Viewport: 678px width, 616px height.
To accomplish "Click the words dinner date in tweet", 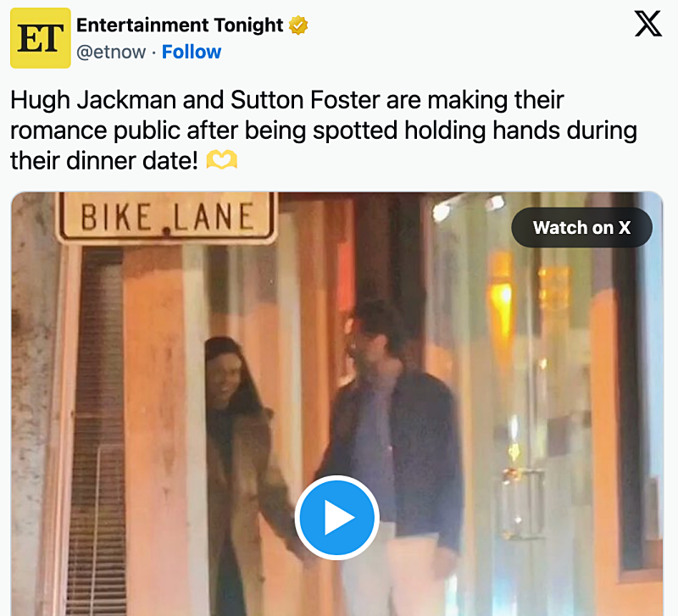I will 132,161.
